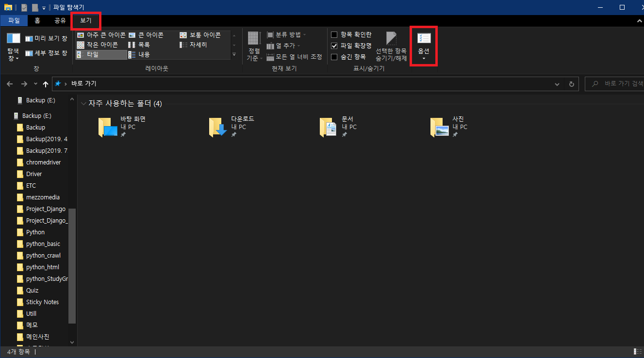Image resolution: width=644 pixels, height=358 pixels.
Task: Choose 보통 아이콘 layout
Action: (200, 35)
